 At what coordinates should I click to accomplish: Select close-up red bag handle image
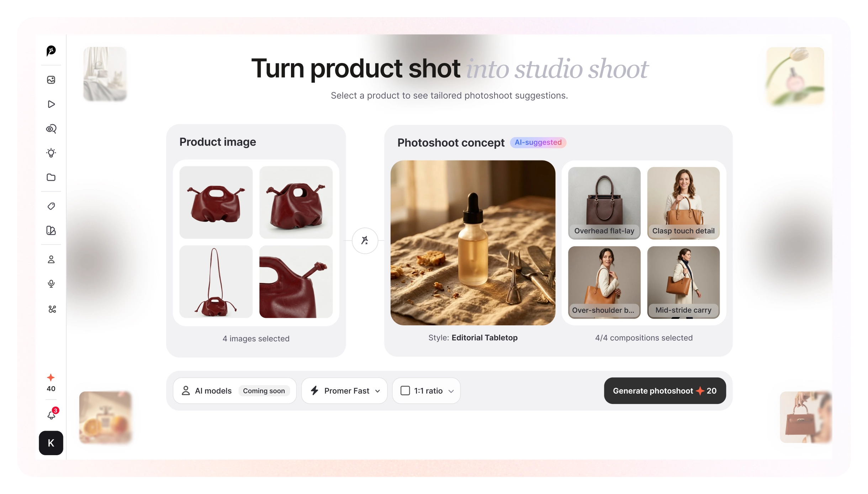[296, 282]
